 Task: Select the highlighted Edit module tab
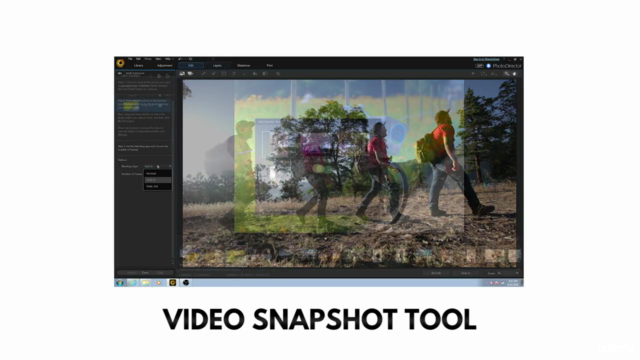coord(191,66)
